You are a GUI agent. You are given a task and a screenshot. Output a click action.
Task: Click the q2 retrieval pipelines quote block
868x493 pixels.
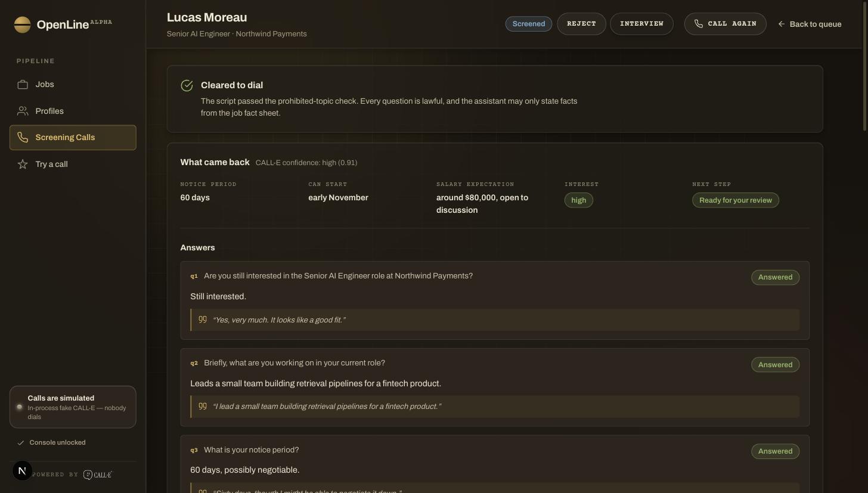pyautogui.click(x=495, y=407)
